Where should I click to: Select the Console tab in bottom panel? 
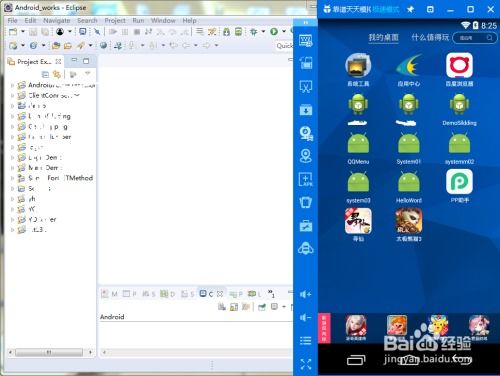click(211, 294)
